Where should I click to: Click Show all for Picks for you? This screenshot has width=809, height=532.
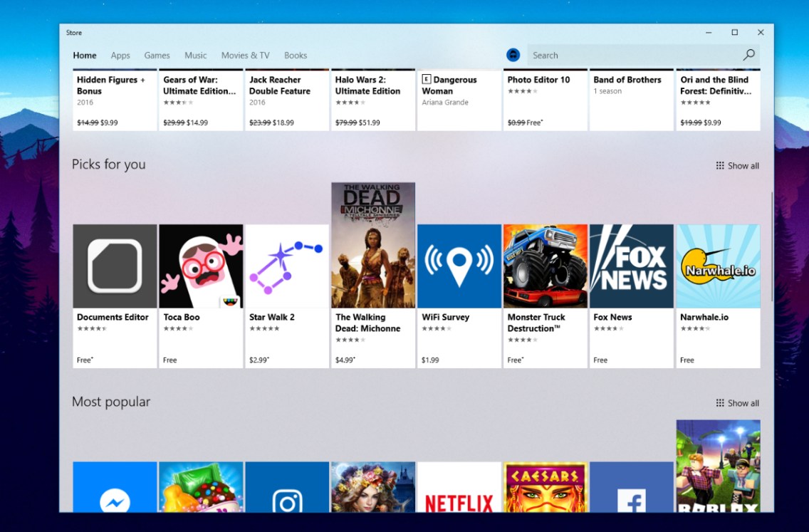point(737,165)
